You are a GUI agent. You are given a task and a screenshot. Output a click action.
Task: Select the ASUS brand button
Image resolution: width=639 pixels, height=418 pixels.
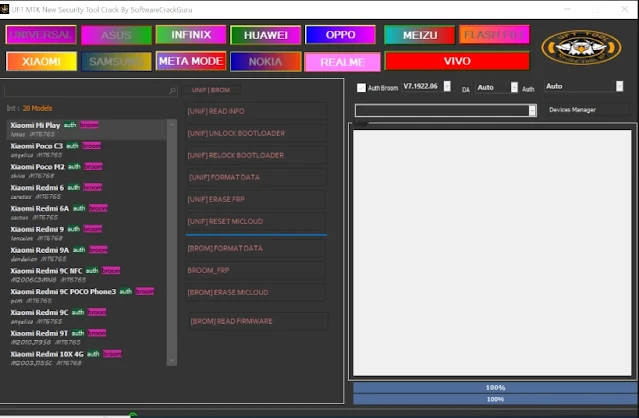[x=116, y=35]
